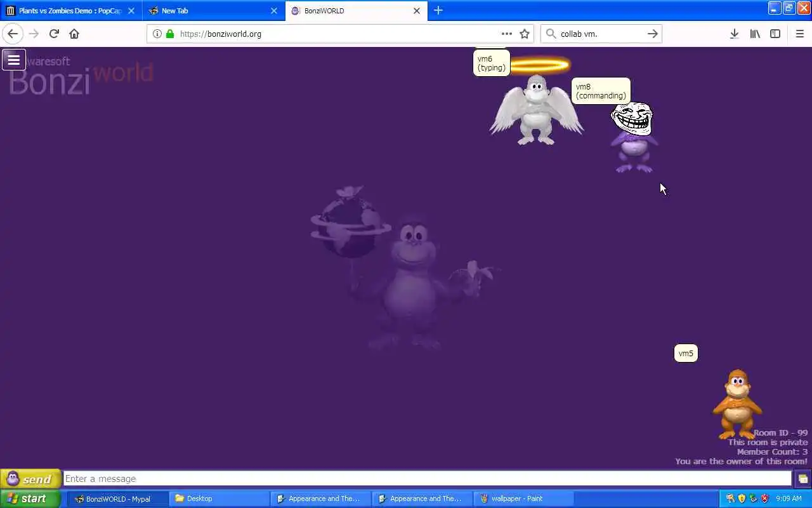Open the browser library
Viewport: 812px width, 508px height.
click(x=755, y=34)
